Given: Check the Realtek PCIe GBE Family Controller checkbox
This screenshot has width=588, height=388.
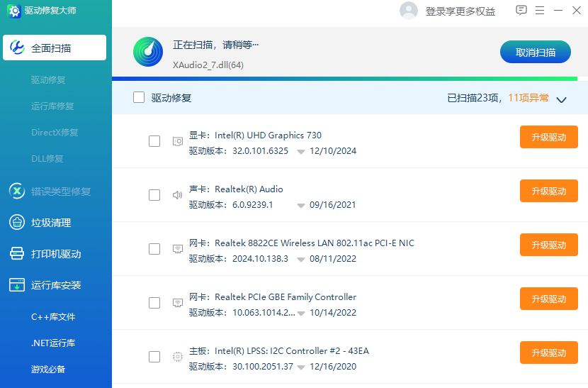Looking at the screenshot, I should (x=154, y=303).
